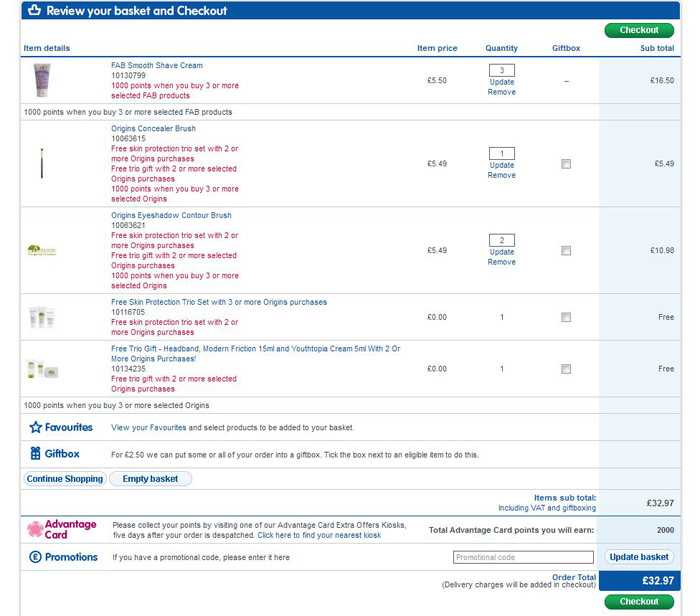Screen dimensions: 700x616
Task: Remove Origins Concealer Brush from basket
Action: coord(502,175)
